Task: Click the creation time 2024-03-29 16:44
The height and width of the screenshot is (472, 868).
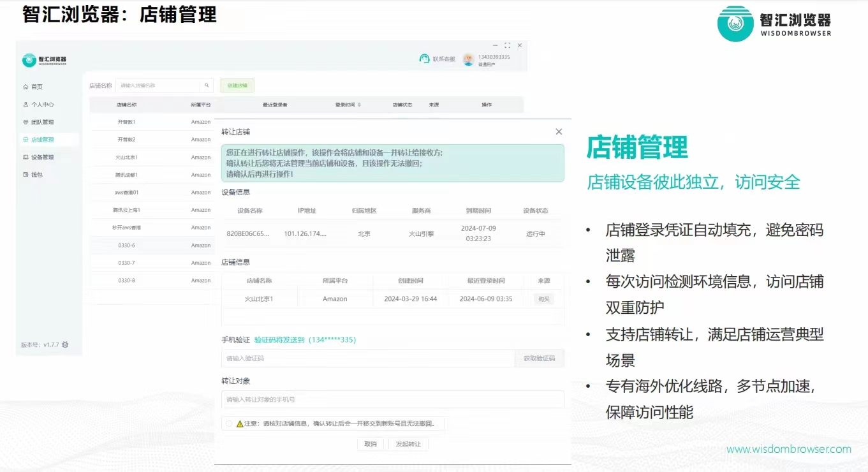Action: 411,299
